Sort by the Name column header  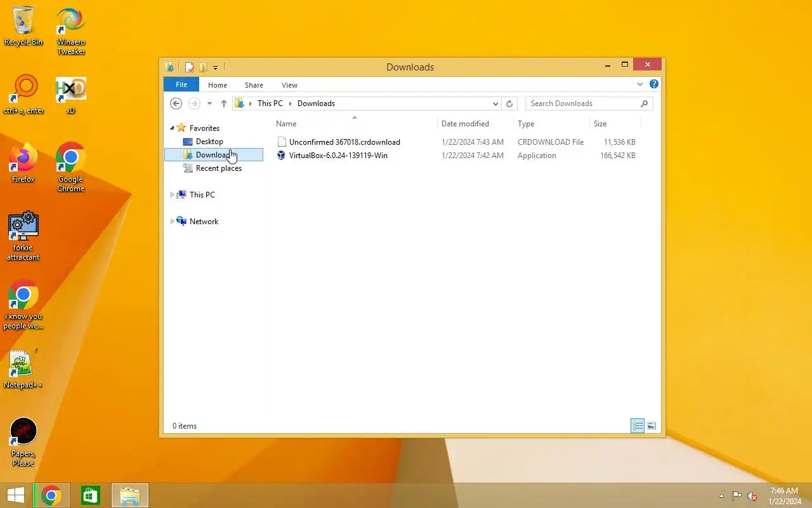[x=355, y=124]
